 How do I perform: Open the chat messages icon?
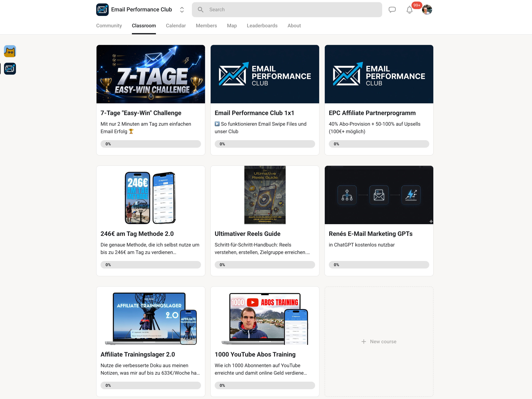(392, 10)
